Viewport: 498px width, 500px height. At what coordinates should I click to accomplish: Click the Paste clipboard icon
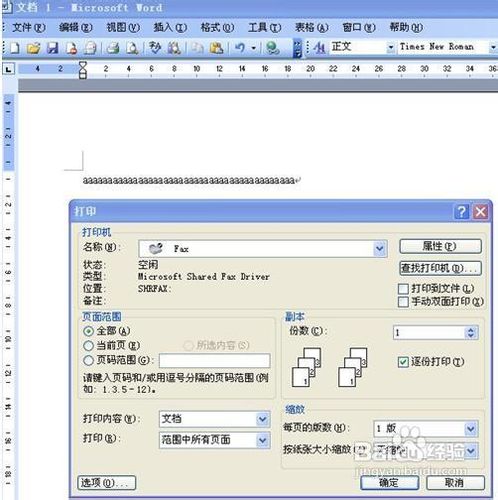point(216,48)
